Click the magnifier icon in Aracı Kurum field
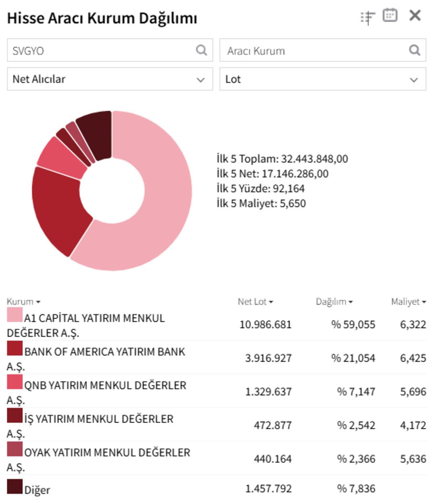The height and width of the screenshot is (504, 435). (414, 50)
